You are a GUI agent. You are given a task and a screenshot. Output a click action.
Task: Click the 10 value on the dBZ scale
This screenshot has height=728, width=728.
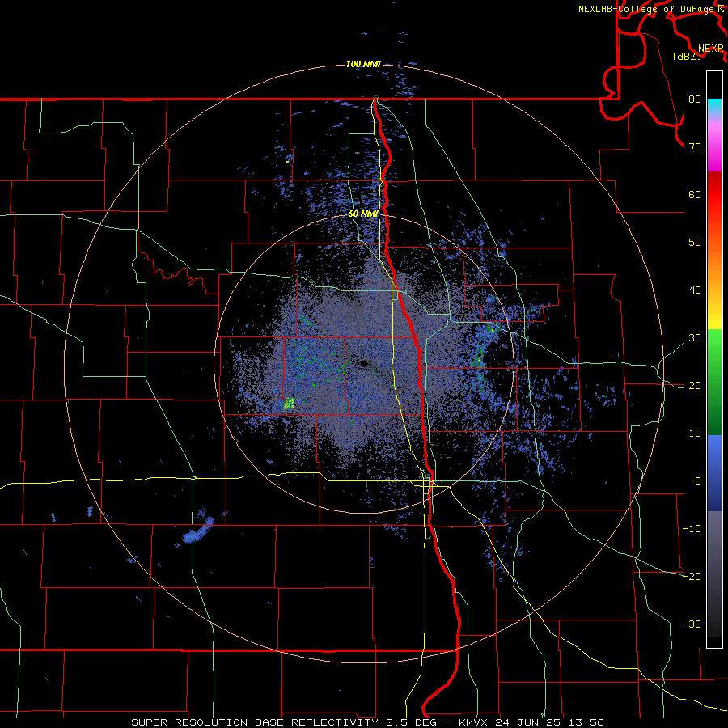tap(695, 434)
